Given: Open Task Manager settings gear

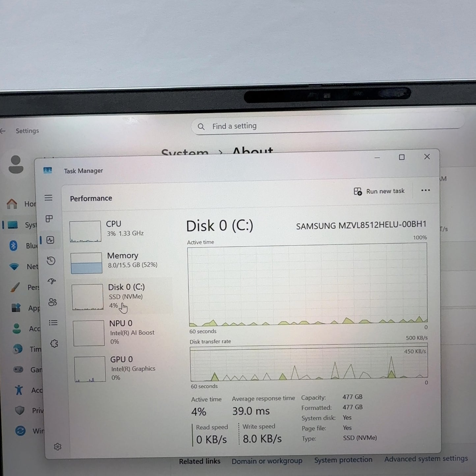Looking at the screenshot, I should (x=58, y=447).
